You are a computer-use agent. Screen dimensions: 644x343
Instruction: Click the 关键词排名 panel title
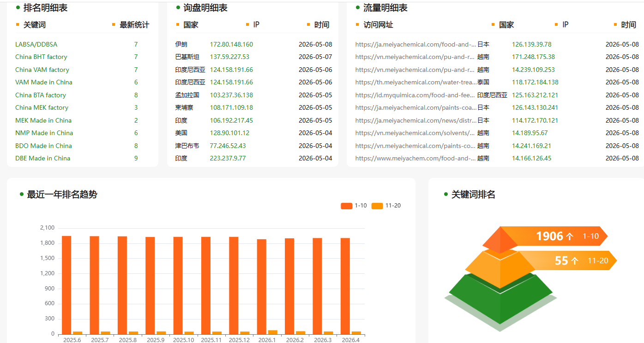tap(473, 195)
